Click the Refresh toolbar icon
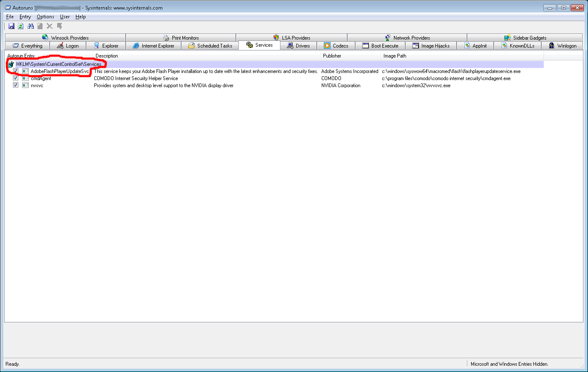This screenshot has height=372, width=588. point(20,26)
